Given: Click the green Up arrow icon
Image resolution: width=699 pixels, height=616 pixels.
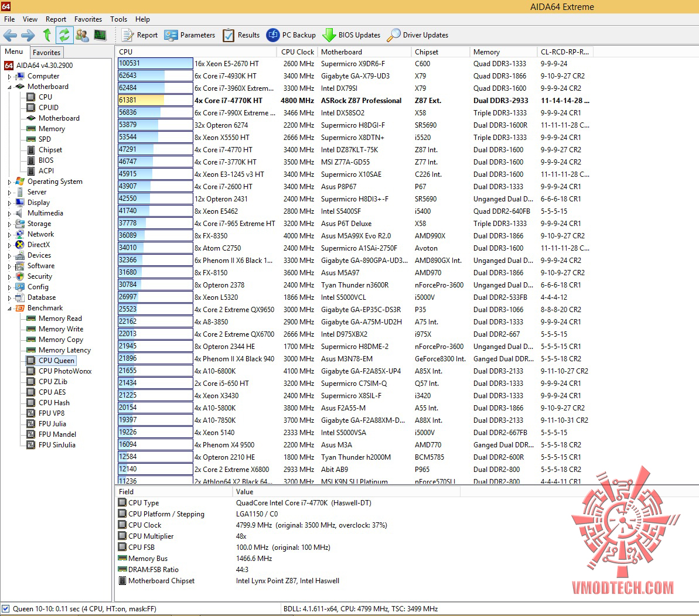Looking at the screenshot, I should (47, 35).
